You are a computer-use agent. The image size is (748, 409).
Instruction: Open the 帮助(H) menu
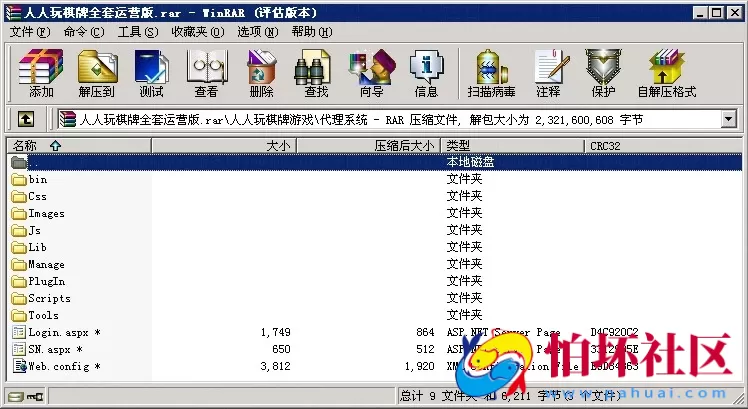pyautogui.click(x=312, y=32)
